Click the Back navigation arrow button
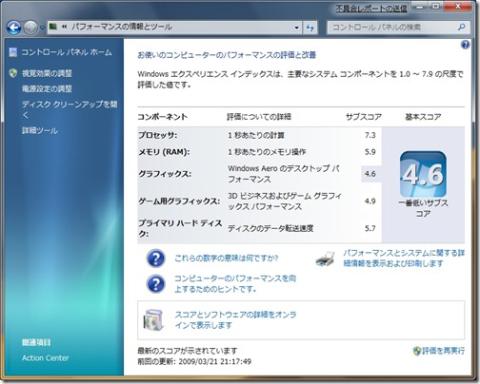Screen dimensions: 480x384 (14, 28)
